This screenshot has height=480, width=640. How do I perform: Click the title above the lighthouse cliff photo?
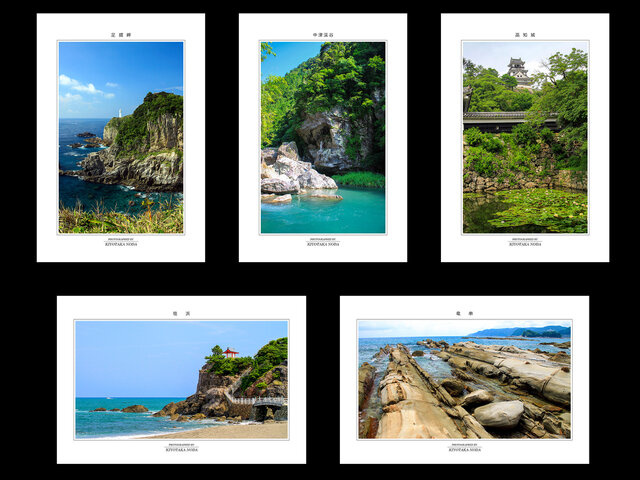[121, 35]
